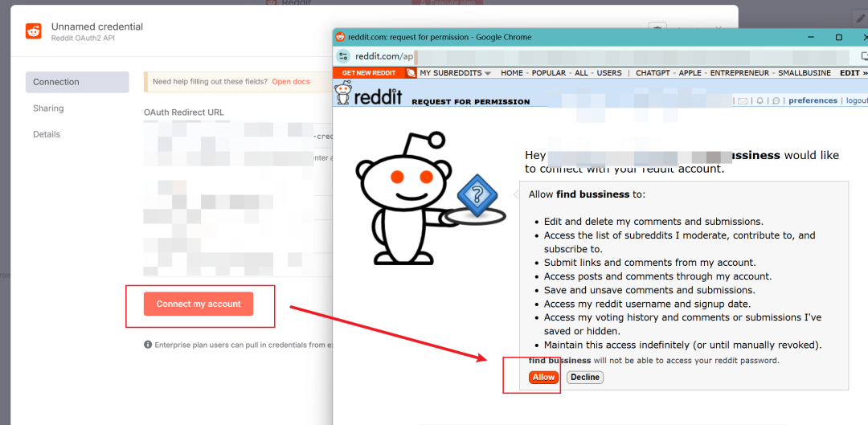Expand the MY SUBREDDITS dropdown
The image size is (868, 425).
[455, 73]
